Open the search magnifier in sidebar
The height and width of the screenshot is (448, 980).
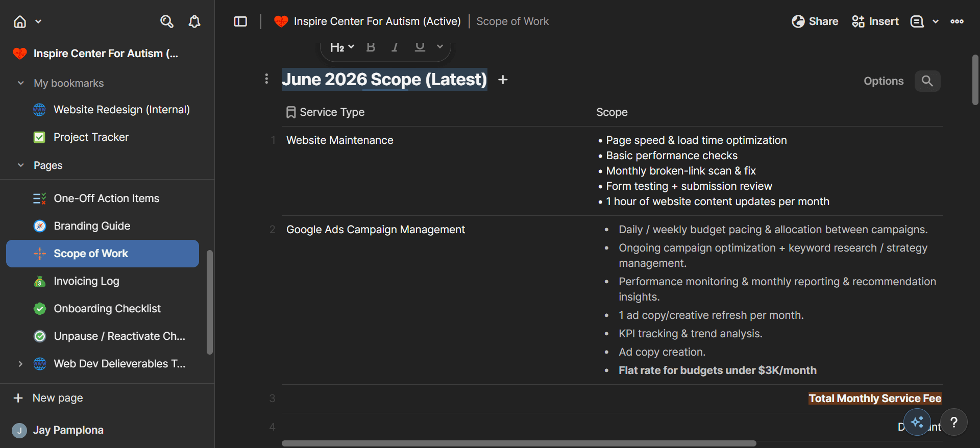click(167, 21)
